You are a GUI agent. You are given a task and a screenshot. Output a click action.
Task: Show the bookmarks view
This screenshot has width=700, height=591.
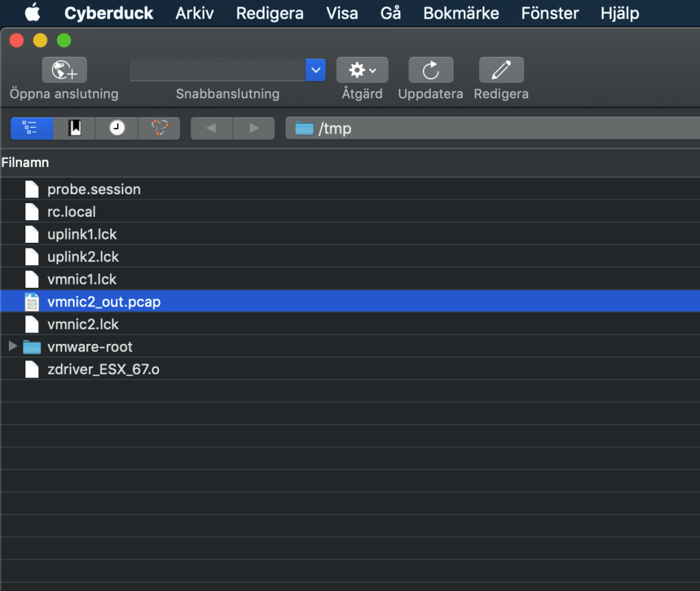pyautogui.click(x=75, y=128)
